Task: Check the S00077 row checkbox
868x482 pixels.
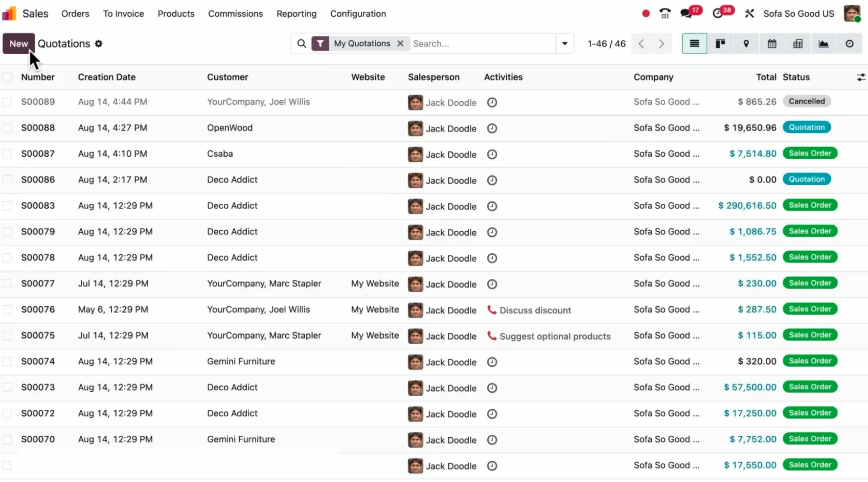Action: tap(7, 284)
